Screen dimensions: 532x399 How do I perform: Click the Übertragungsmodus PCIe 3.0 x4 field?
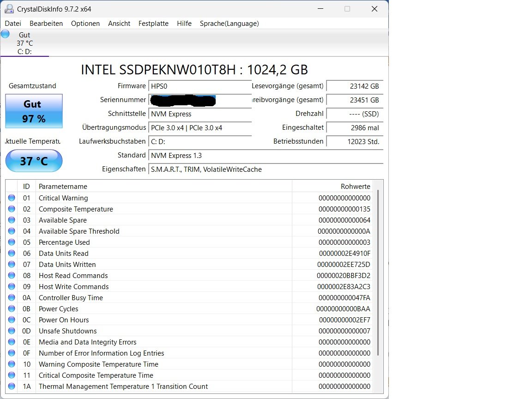tap(200, 128)
